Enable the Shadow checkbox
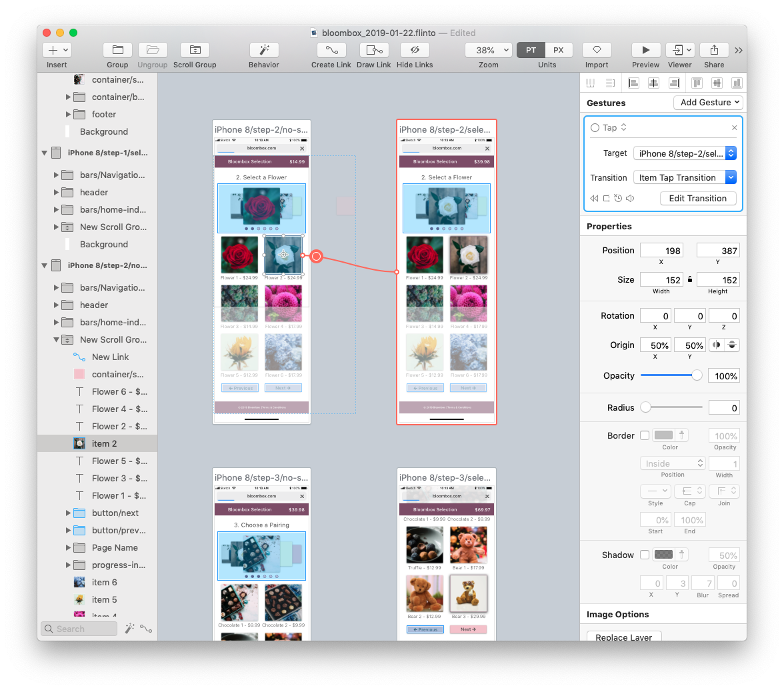 645,555
